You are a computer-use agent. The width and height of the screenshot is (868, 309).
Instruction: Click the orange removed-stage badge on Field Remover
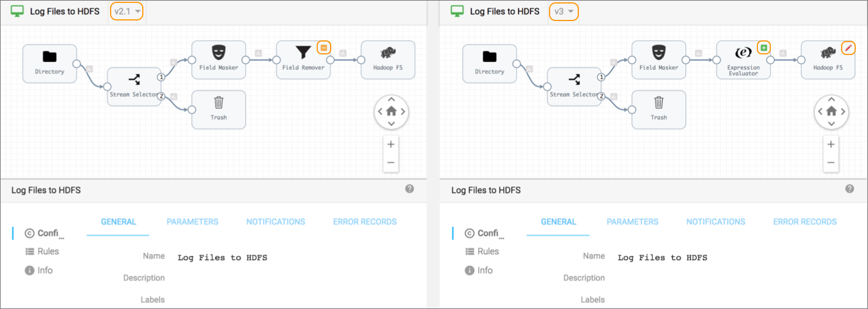[x=324, y=47]
